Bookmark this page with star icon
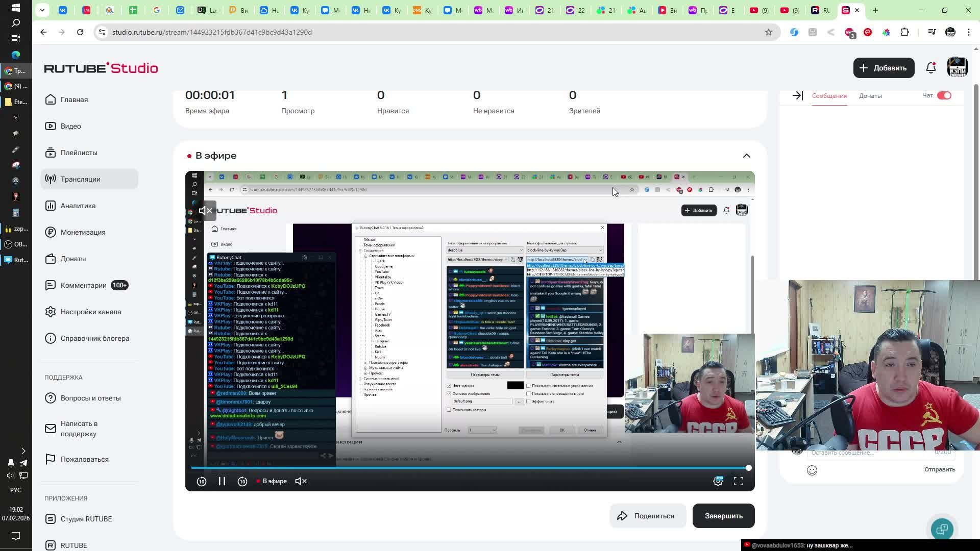Viewport: 980px width, 551px height. (x=768, y=32)
